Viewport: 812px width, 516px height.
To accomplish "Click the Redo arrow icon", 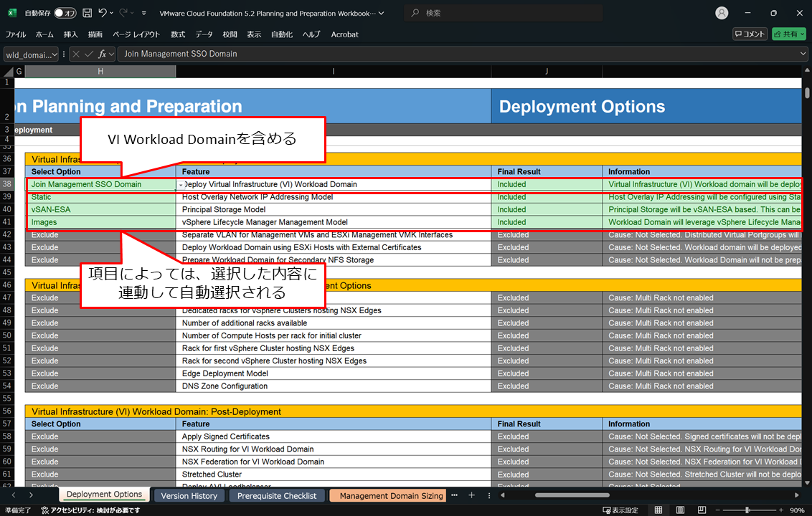I will point(123,13).
